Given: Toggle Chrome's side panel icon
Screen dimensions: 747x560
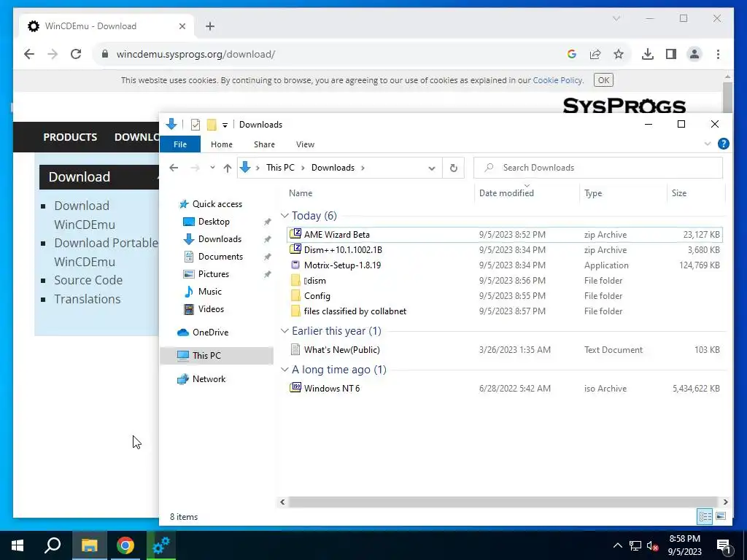Looking at the screenshot, I should pos(671,54).
